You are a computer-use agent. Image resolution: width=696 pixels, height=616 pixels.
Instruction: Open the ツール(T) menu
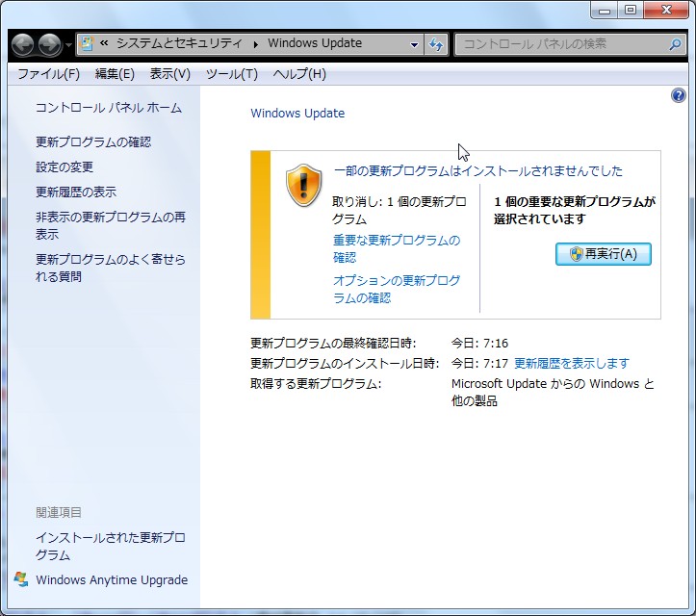[x=232, y=74]
